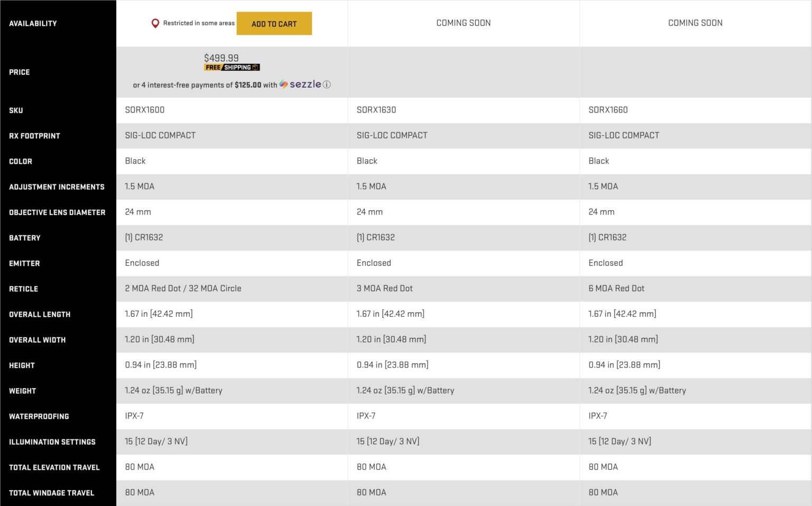Click the Reticle row header
Screen dimensions: 812x506
coord(23,289)
